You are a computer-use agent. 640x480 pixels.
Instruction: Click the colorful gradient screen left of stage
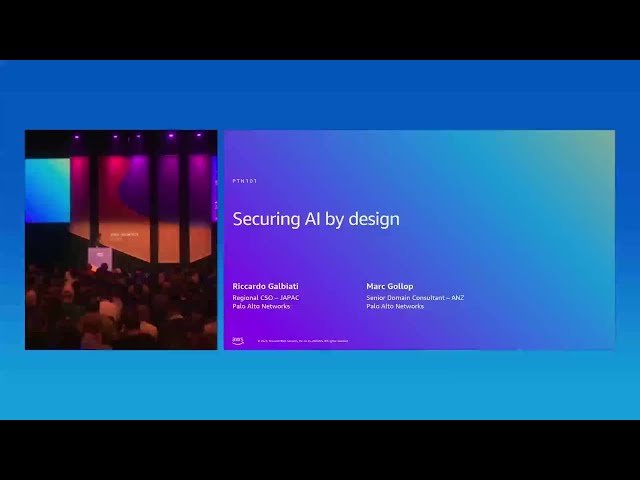(47, 190)
